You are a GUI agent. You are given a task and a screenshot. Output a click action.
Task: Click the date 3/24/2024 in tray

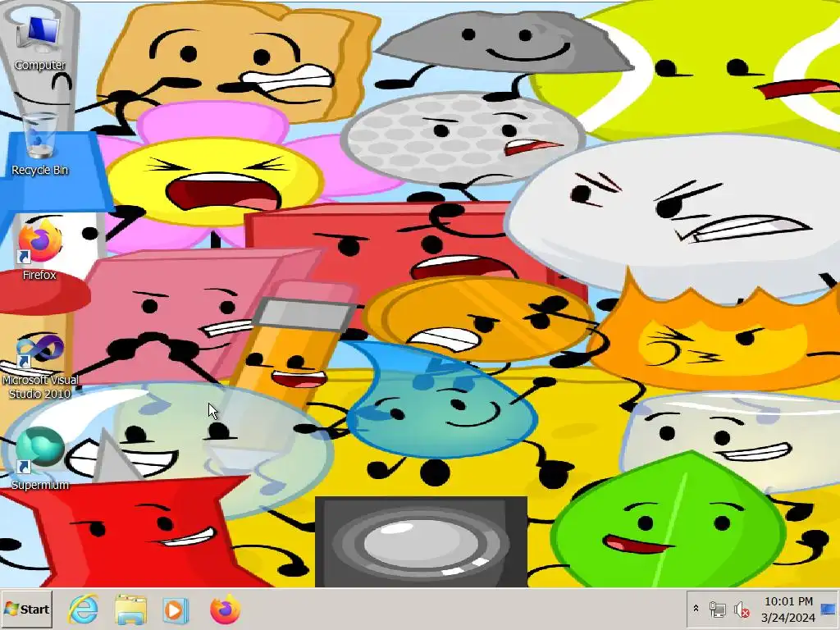788,618
